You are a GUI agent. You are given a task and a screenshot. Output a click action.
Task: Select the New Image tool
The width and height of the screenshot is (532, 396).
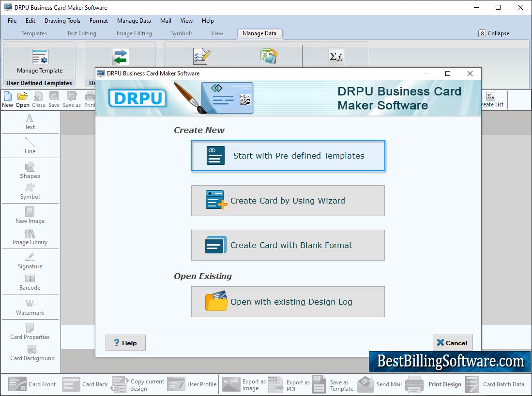point(30,216)
